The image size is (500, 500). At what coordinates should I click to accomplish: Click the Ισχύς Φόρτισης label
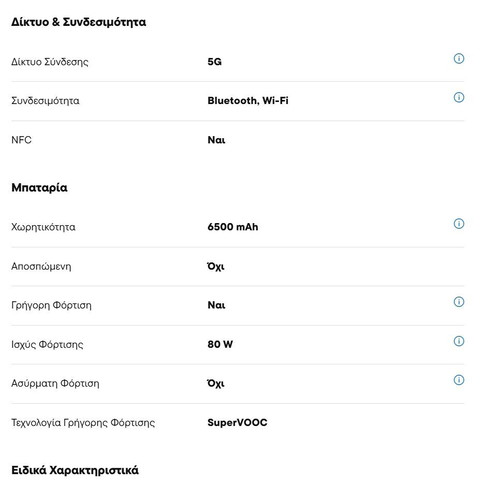[x=47, y=344]
